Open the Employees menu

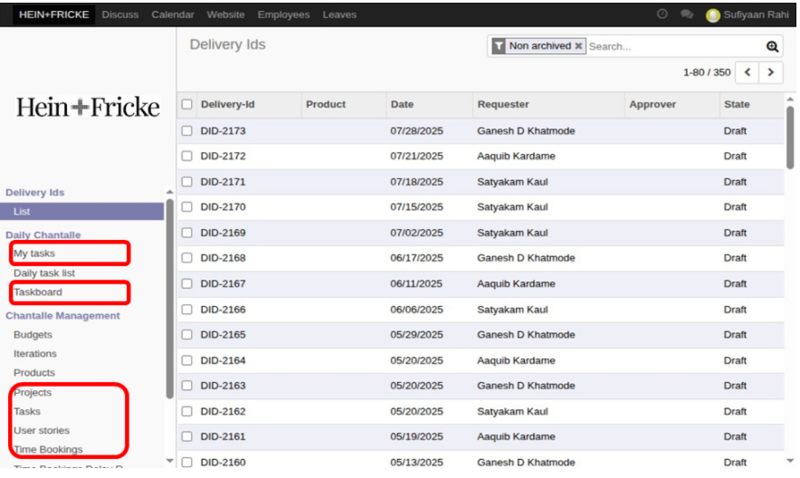coord(283,15)
